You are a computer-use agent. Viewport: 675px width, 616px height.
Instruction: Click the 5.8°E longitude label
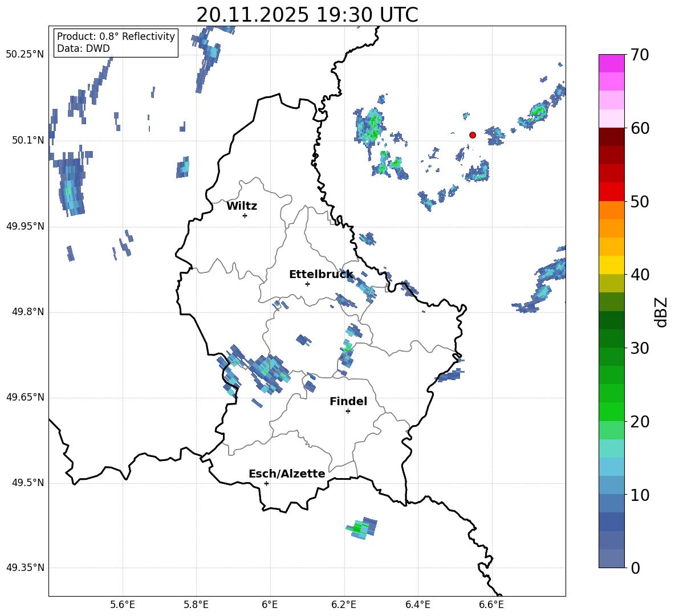point(196,605)
